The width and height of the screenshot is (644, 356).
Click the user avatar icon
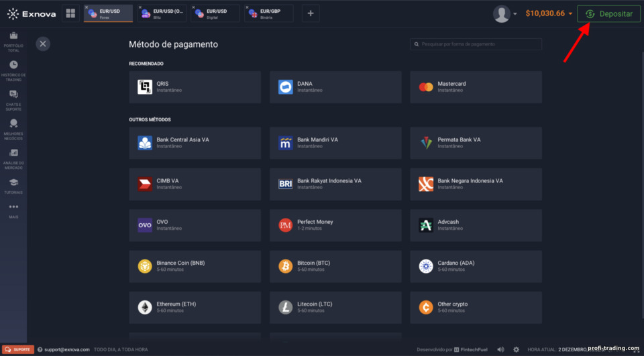pos(502,14)
